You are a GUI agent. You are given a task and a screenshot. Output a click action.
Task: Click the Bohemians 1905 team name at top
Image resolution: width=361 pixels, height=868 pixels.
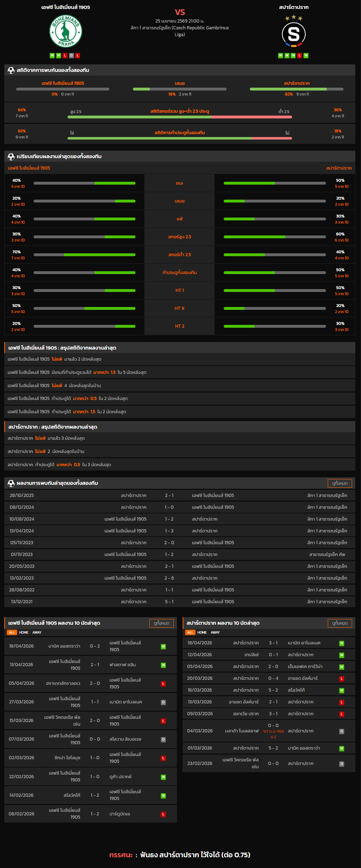(x=66, y=7)
